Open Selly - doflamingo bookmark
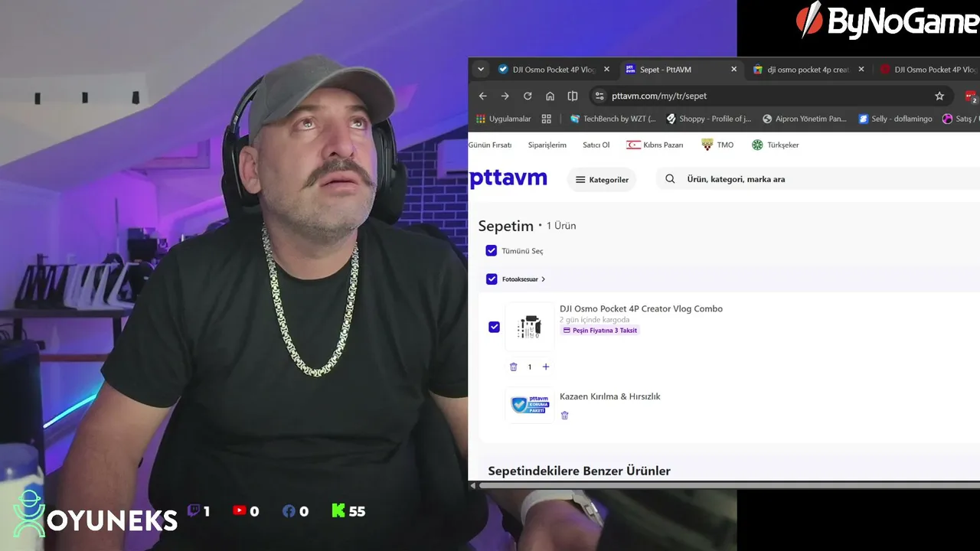Image resolution: width=980 pixels, height=551 pixels. [895, 119]
